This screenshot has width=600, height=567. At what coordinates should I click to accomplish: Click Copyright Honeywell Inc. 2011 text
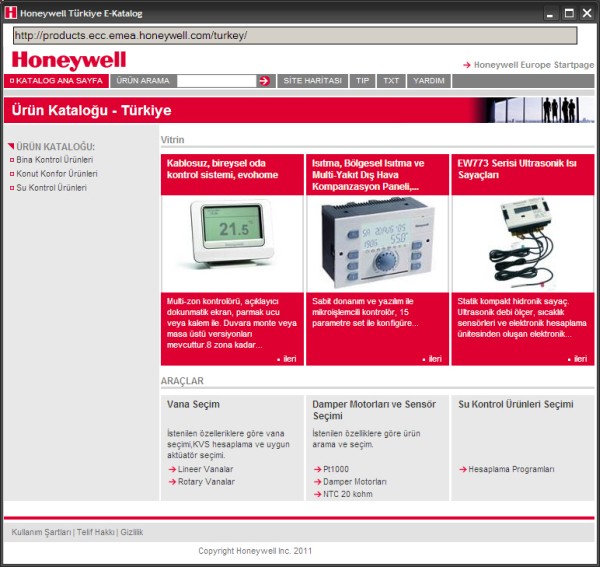(255, 551)
